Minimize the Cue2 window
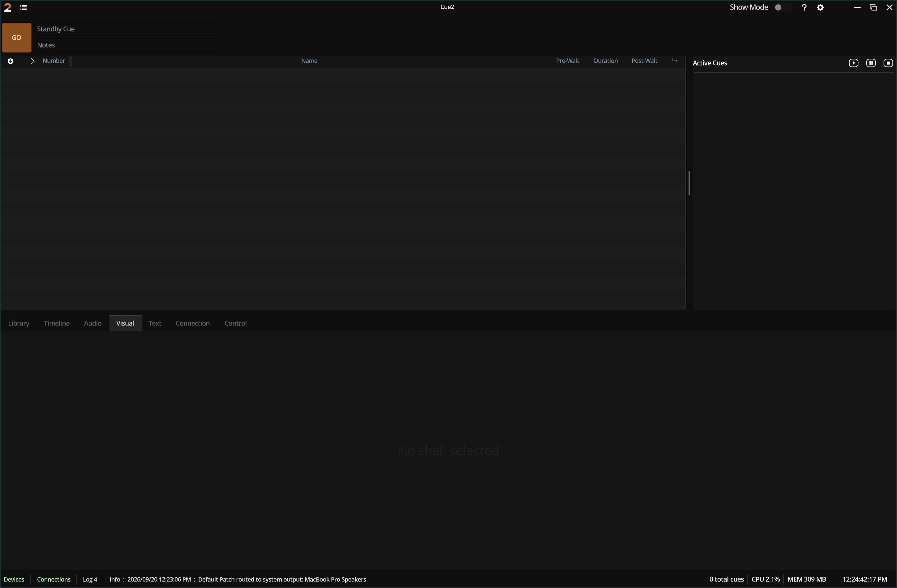The image size is (897, 588). click(857, 7)
